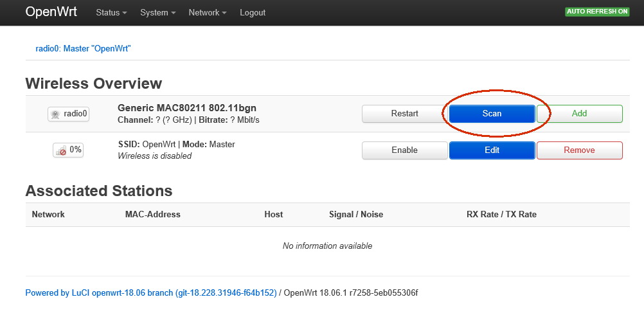This screenshot has width=644, height=315.
Task: Remove the OpenWrt wireless network
Action: (580, 150)
